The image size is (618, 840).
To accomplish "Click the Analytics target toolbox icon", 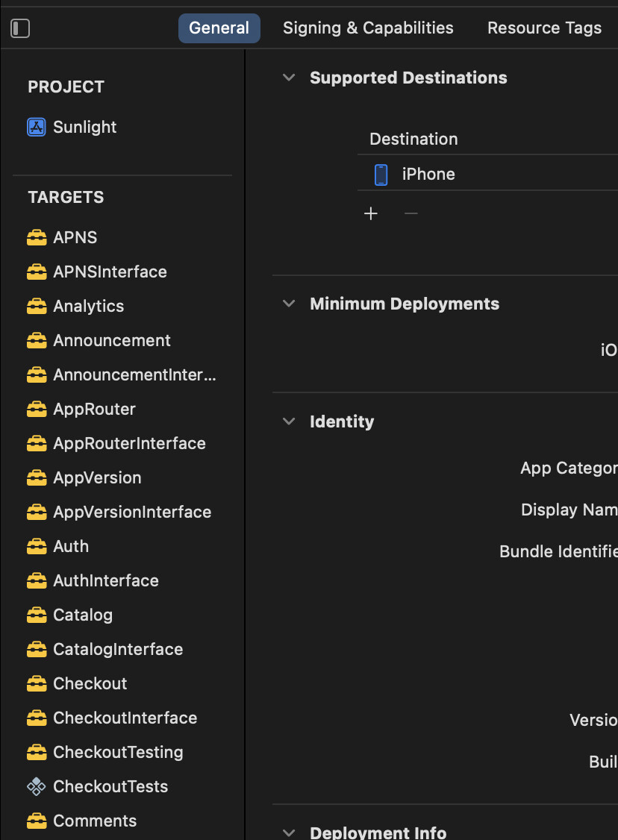I will [x=37, y=306].
